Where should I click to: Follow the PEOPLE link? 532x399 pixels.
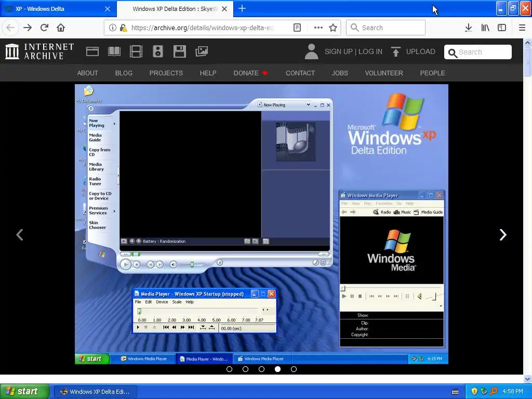[433, 73]
